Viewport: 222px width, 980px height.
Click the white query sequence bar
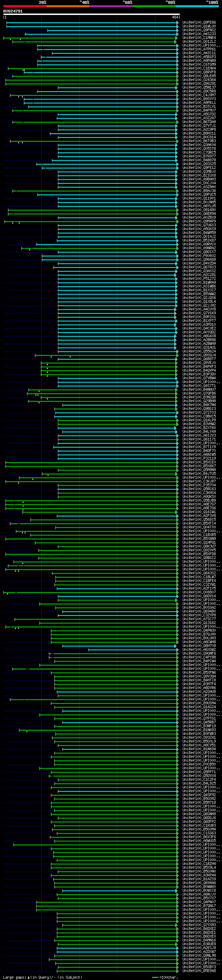92,15
